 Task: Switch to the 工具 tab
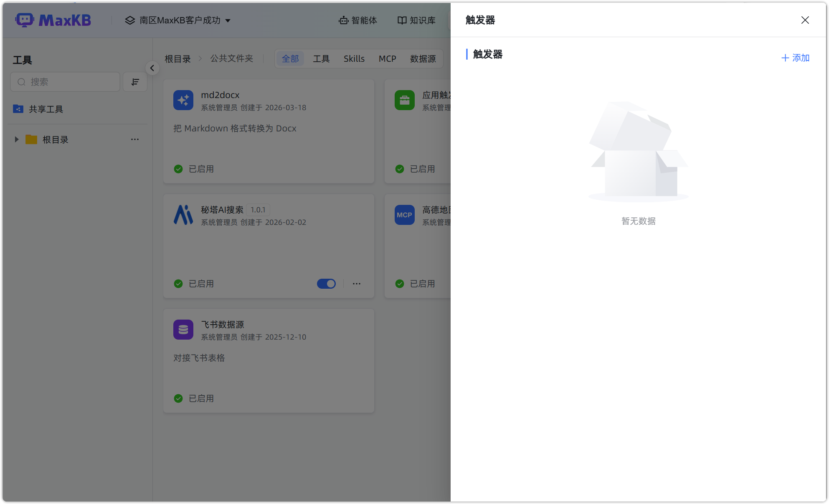(321, 58)
